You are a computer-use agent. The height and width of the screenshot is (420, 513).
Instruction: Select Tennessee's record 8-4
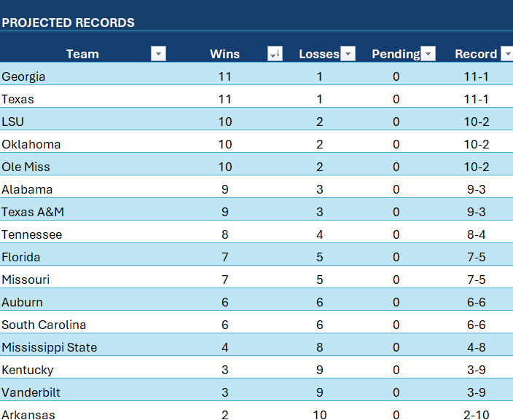click(476, 234)
